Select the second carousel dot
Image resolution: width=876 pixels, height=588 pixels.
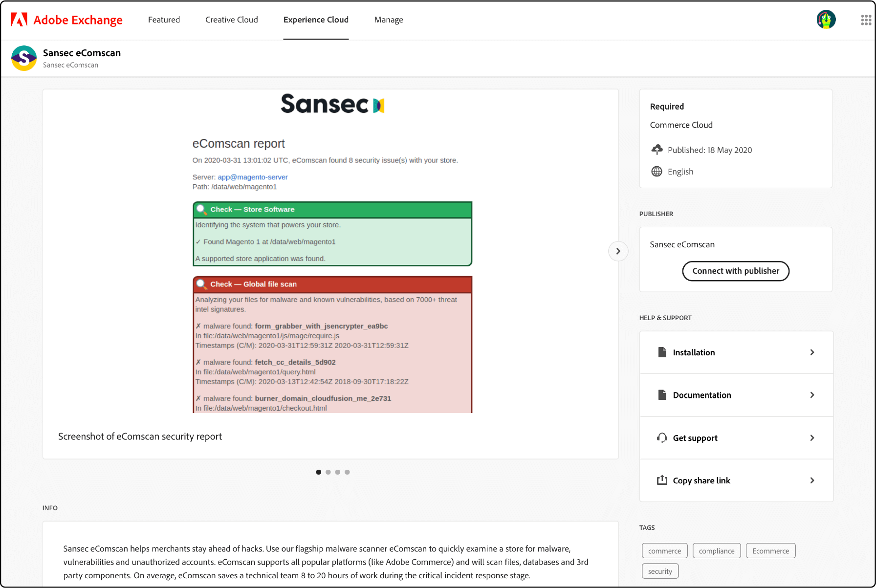click(328, 472)
